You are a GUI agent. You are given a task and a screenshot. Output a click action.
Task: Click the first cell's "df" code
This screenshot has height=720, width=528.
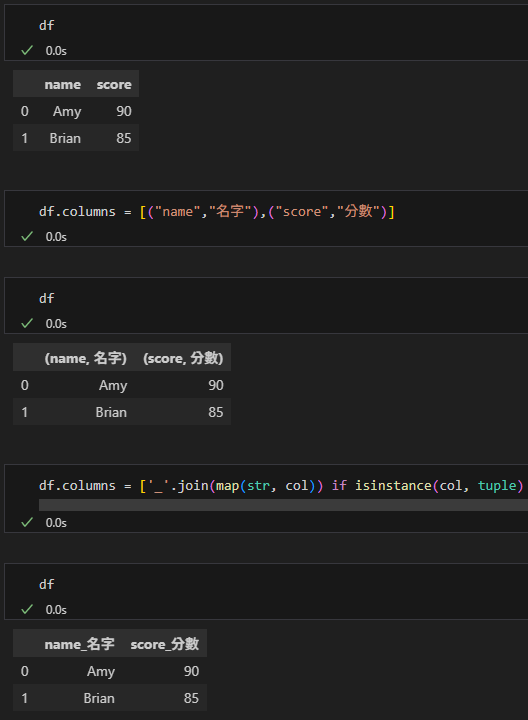tap(46, 25)
